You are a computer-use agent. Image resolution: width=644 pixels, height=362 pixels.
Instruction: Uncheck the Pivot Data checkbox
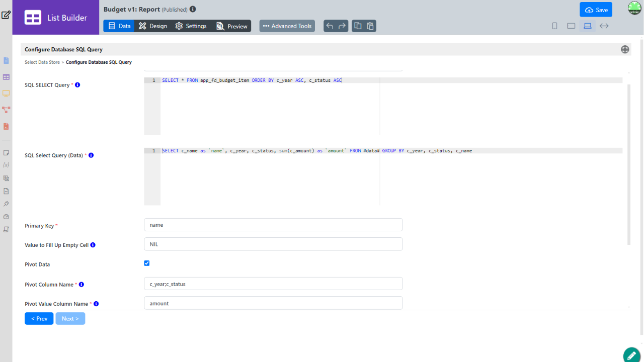pyautogui.click(x=147, y=263)
